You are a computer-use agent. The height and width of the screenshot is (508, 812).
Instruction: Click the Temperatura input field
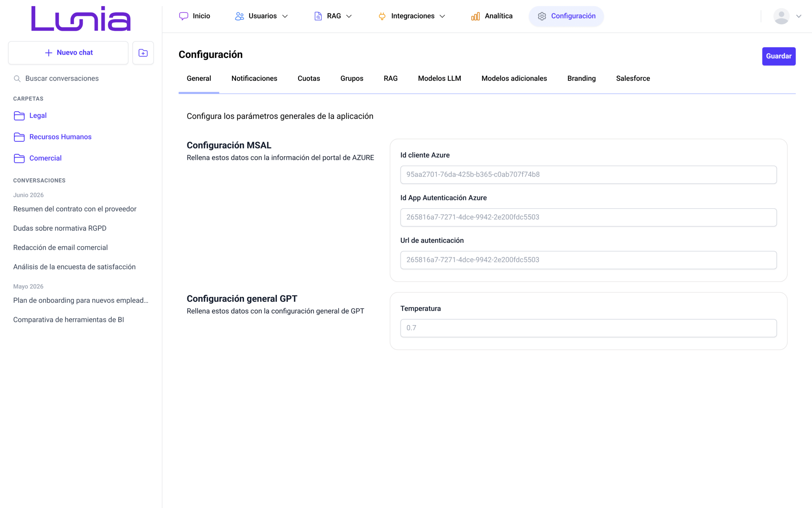(588, 328)
